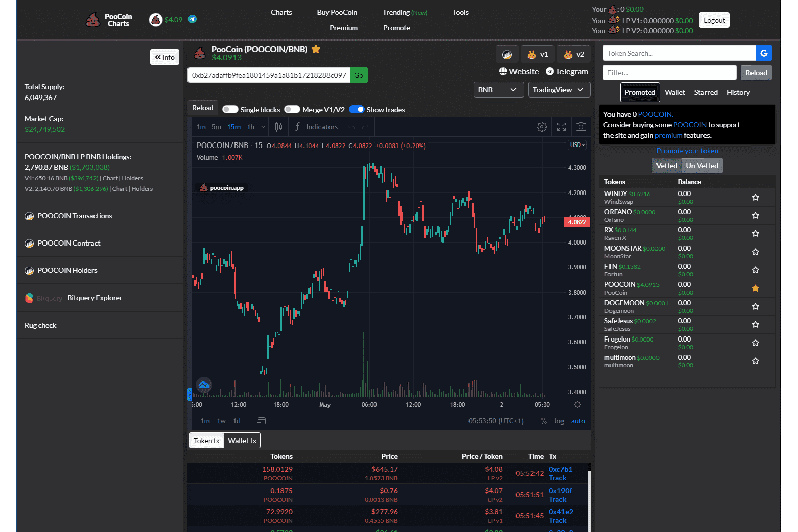
Task: Turn on Merge V1/V2 toggle
Action: coord(292,110)
